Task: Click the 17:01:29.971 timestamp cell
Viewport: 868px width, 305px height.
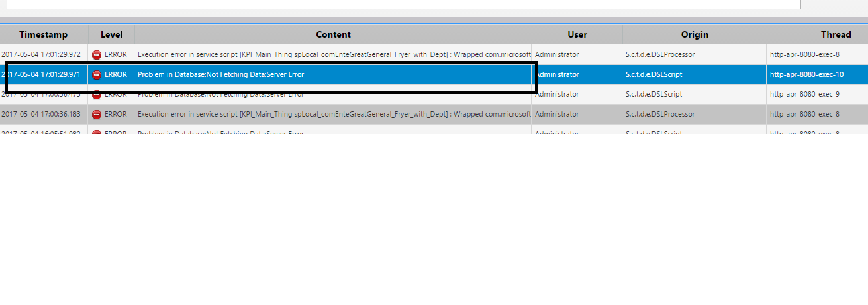Action: 41,74
